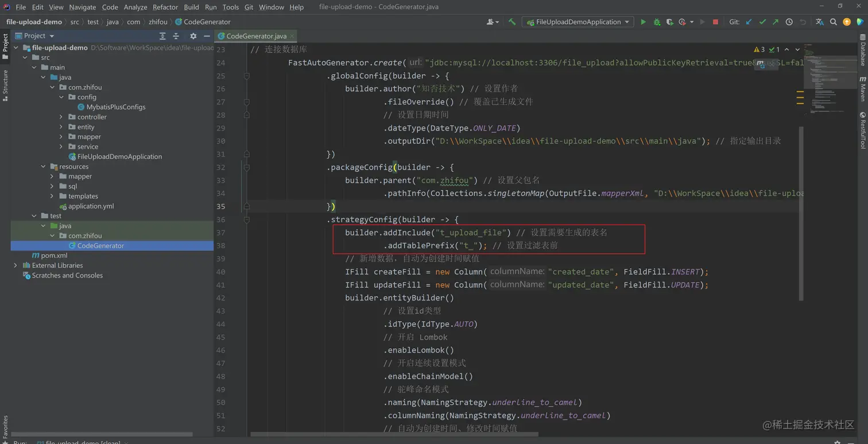
Task: Select pom.xml in the project tree
Action: 54,256
